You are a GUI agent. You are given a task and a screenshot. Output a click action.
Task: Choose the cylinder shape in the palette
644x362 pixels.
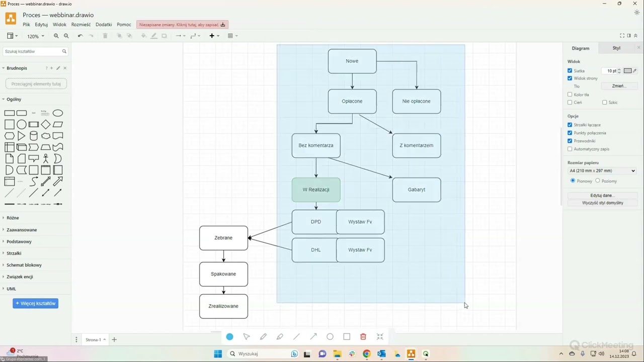pos(34,136)
